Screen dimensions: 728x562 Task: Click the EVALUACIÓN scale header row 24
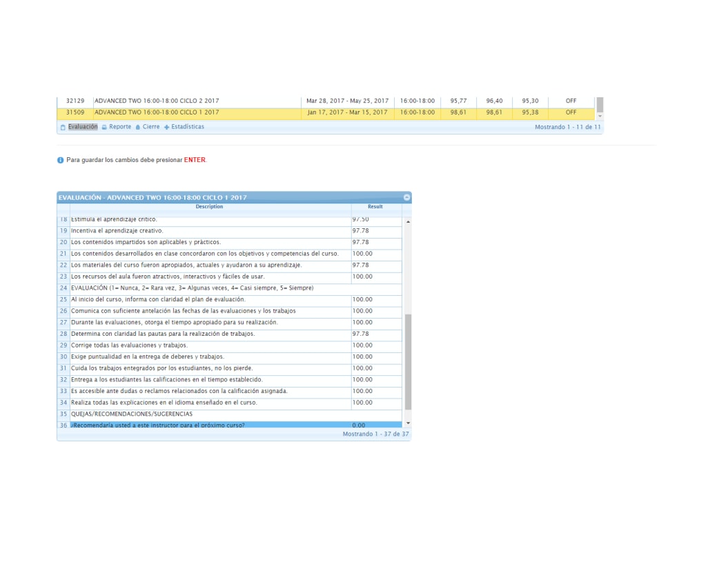pyautogui.click(x=229, y=288)
